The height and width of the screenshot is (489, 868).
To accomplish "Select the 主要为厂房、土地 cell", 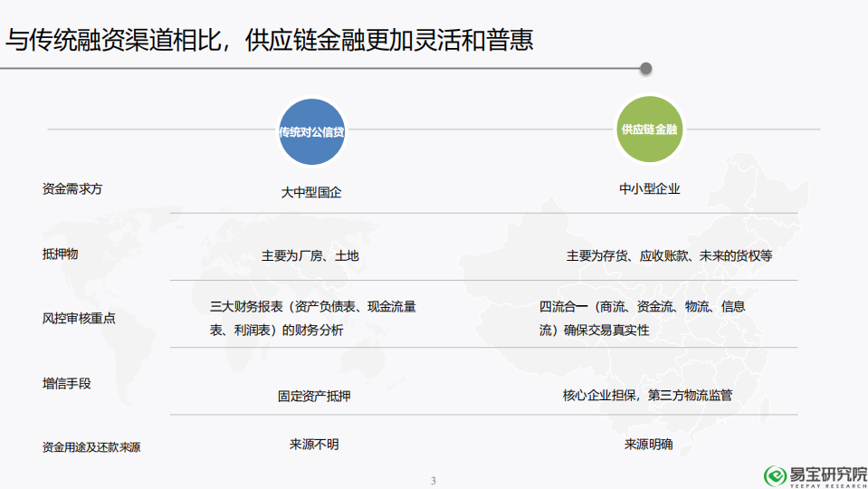I will click(x=310, y=255).
